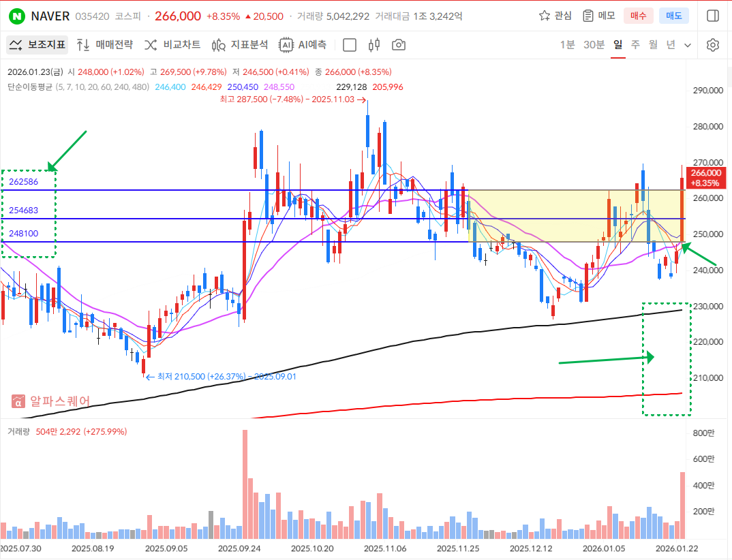Open the AI예측 prediction tool
The height and width of the screenshot is (560, 732).
303,45
